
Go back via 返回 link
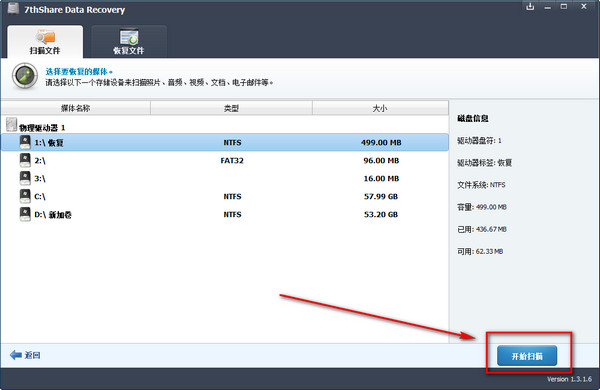coord(32,356)
